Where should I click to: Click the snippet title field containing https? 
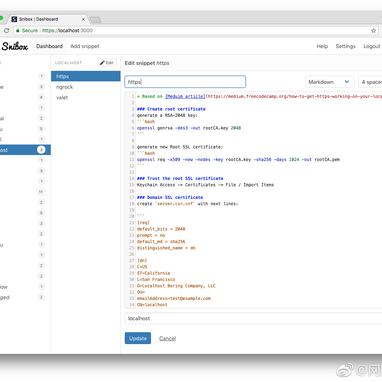(185, 82)
